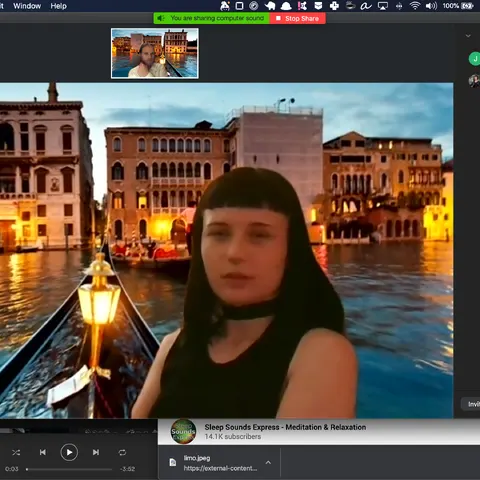Open the coffee cup menu bar icon
This screenshot has height=480, width=480.
(x=350, y=6)
